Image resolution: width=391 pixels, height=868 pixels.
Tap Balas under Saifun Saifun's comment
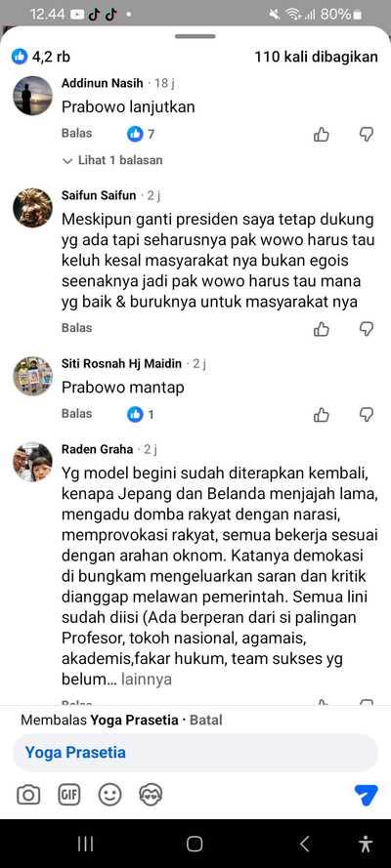76,328
